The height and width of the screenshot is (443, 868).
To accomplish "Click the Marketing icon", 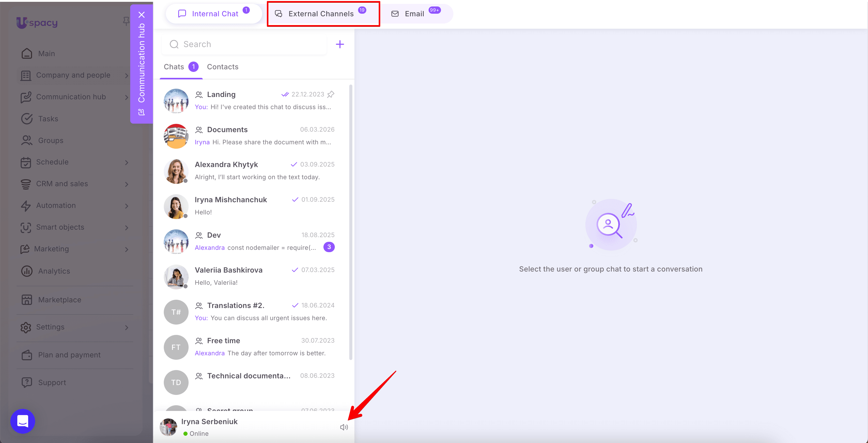I will (25, 249).
